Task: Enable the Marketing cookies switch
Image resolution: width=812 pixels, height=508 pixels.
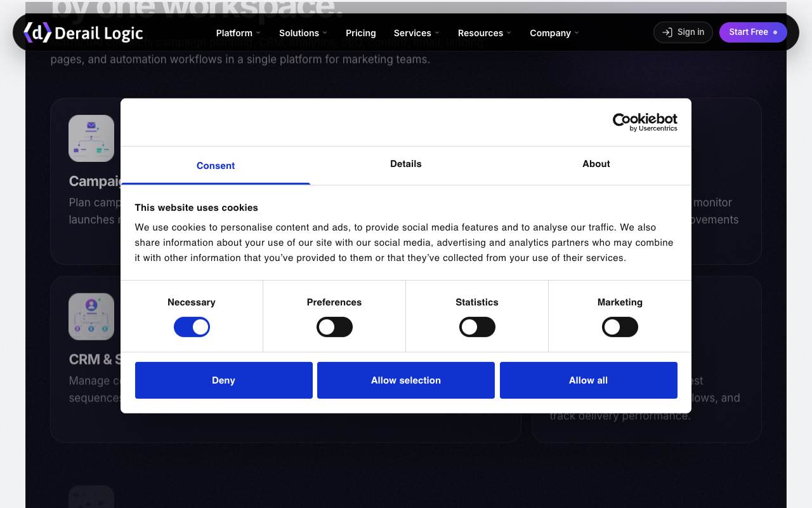Action: [620, 327]
